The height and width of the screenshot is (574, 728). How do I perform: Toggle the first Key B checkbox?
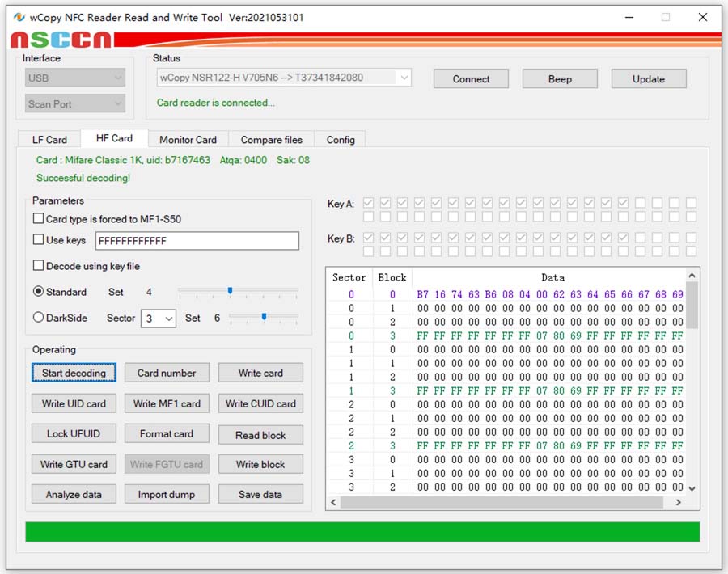click(x=368, y=238)
